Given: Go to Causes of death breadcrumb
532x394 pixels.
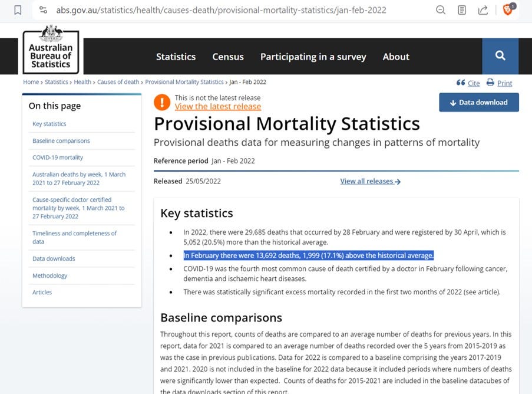Looking at the screenshot, I should click(x=118, y=82).
